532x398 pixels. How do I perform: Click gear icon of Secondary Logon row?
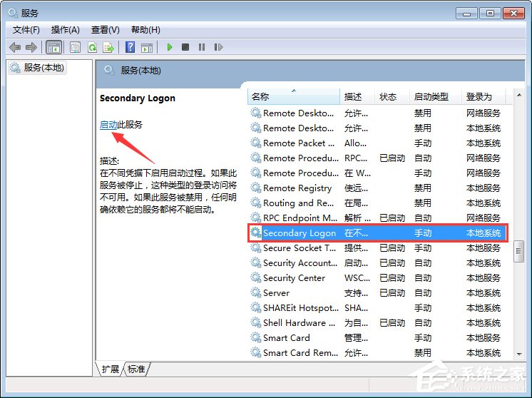click(x=255, y=233)
